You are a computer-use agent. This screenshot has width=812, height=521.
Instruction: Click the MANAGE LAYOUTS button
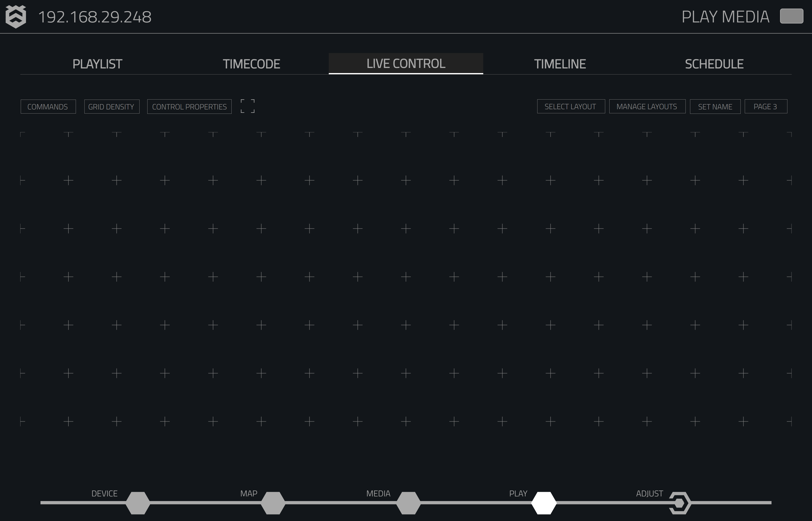coord(647,107)
